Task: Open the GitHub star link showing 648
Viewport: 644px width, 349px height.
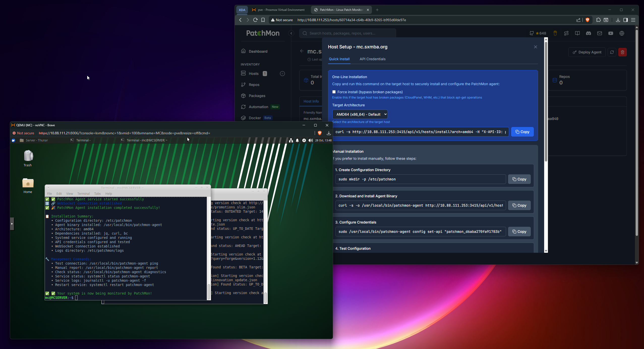Action: tap(537, 33)
